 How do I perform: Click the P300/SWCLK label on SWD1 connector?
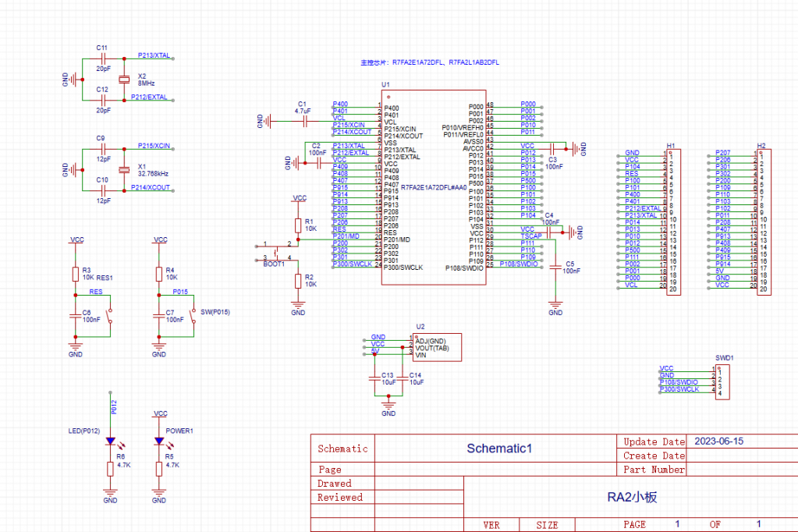(x=679, y=389)
